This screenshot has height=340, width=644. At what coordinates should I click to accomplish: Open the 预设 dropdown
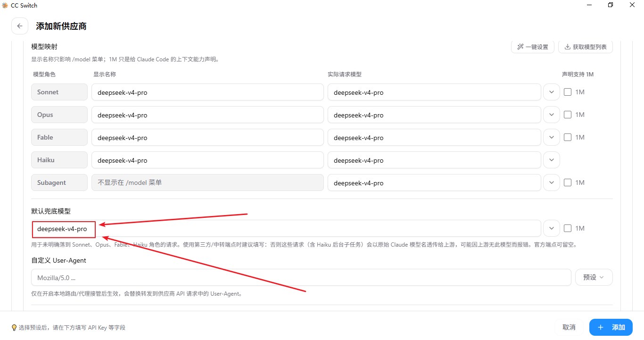(x=594, y=277)
